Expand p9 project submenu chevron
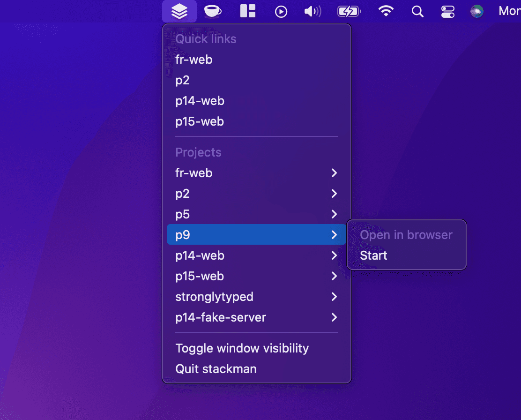 (x=334, y=235)
